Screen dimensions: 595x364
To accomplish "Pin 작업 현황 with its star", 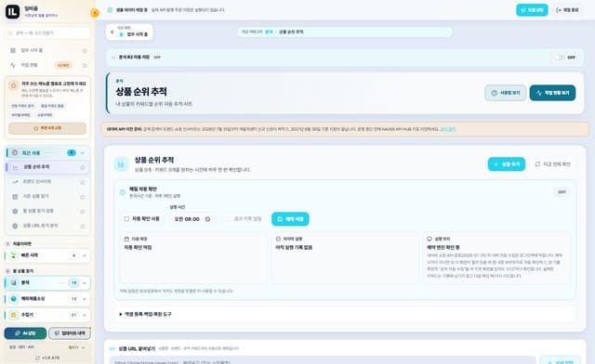I will [x=85, y=65].
